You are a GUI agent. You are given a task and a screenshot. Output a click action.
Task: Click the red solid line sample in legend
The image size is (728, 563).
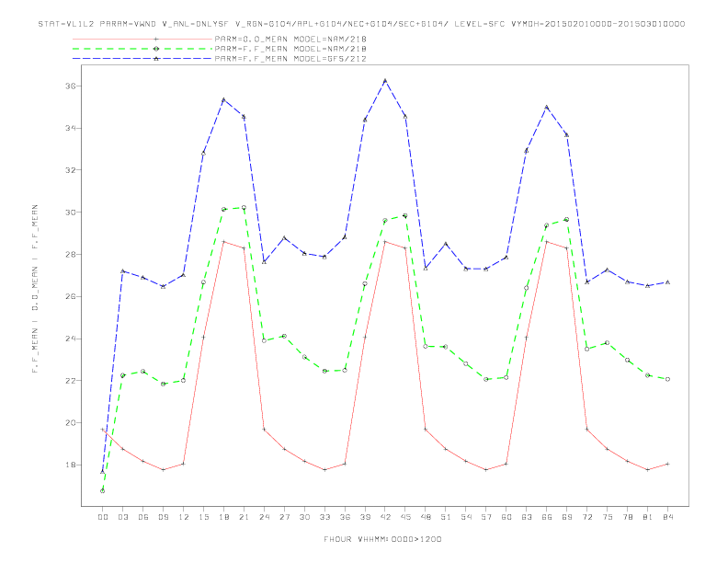click(142, 39)
